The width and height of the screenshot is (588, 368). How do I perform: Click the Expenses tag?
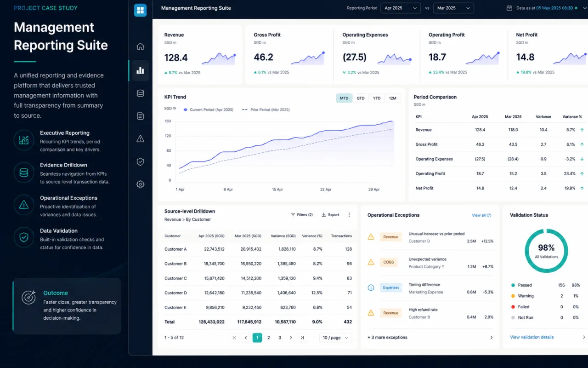click(x=391, y=287)
